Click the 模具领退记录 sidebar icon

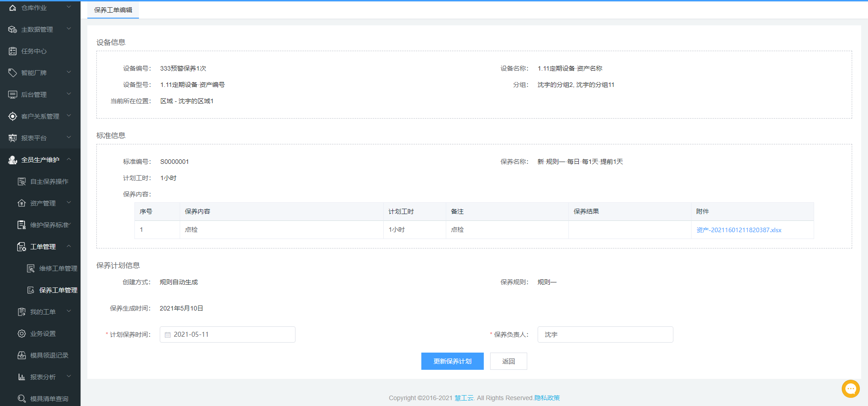click(x=22, y=355)
